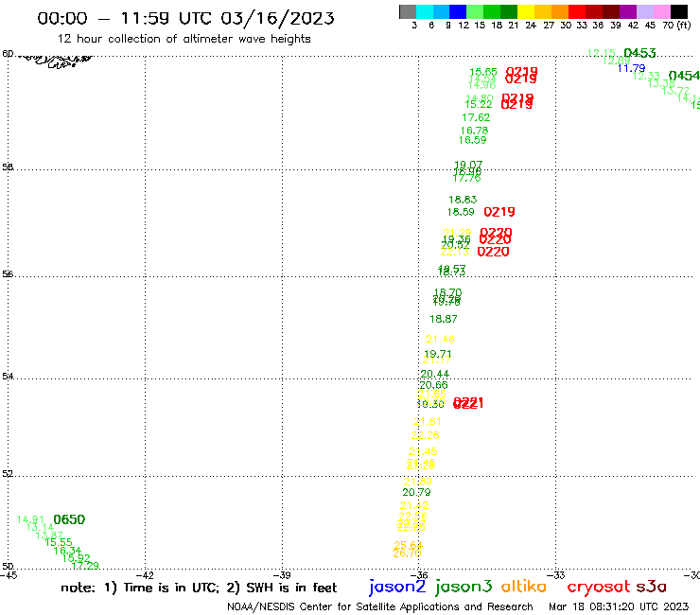The width and height of the screenshot is (700, 615).
Task: Click the '-33' longitude axis label
Action: click(557, 575)
